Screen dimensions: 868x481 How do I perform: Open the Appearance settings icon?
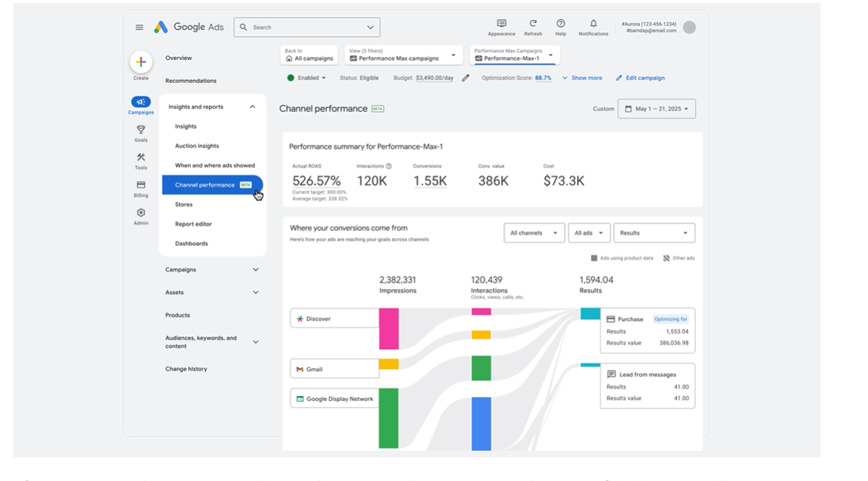(502, 23)
